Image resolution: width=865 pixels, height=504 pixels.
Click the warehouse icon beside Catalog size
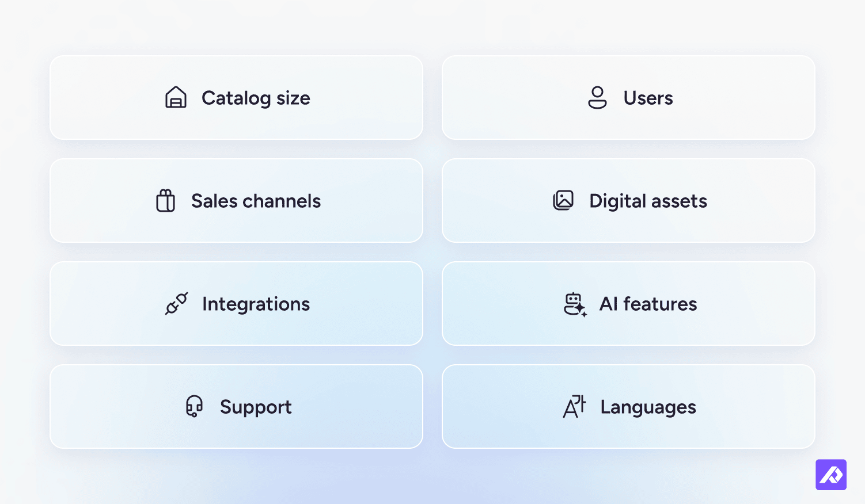point(176,97)
